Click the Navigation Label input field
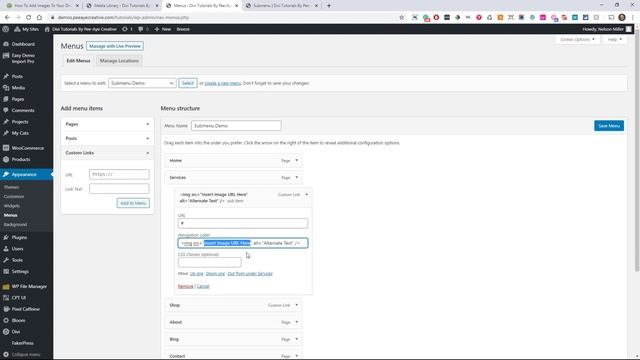This screenshot has height=360, width=640. (243, 243)
